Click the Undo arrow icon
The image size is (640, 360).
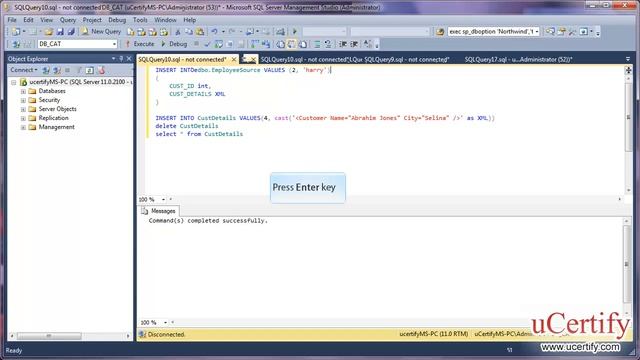(x=214, y=31)
